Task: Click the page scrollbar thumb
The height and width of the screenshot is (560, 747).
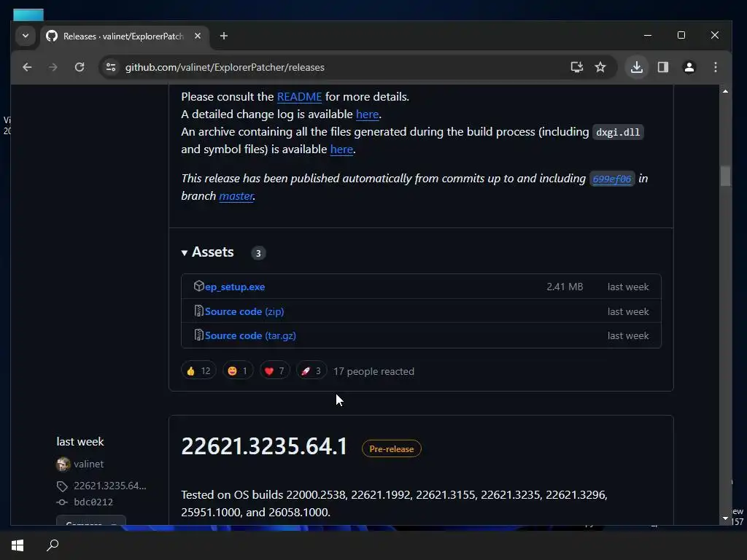Action: pos(725,176)
